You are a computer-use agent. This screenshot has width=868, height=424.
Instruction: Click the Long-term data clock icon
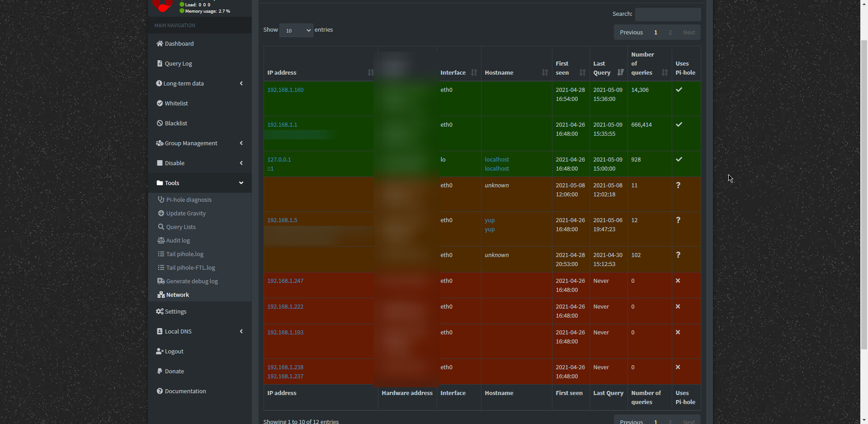159,83
